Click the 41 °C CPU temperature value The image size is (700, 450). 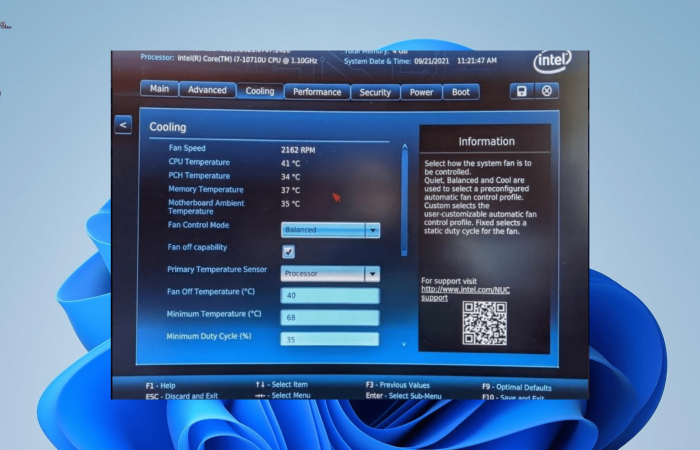click(291, 163)
